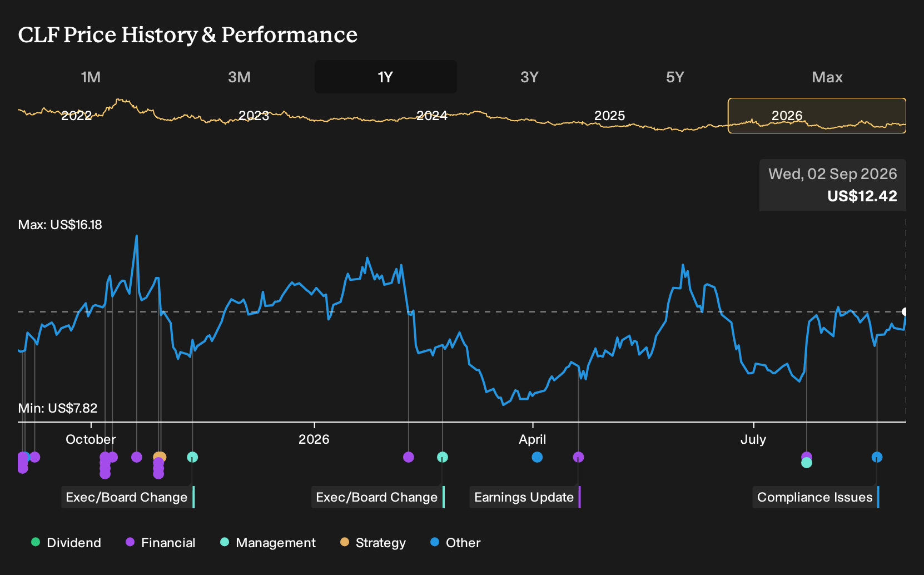Screen dimensions: 924x575
Task: Click the white current price point on the chart
Action: click(905, 311)
